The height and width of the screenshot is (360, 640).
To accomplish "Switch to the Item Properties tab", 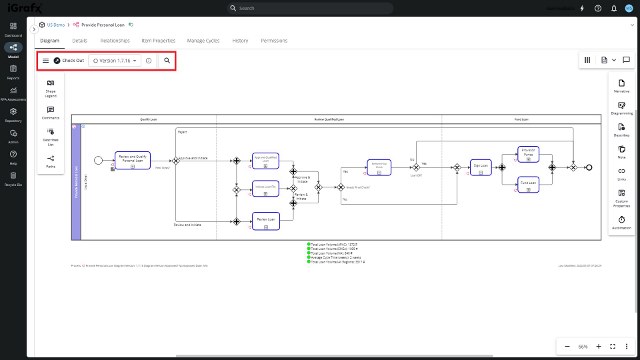I will point(158,40).
